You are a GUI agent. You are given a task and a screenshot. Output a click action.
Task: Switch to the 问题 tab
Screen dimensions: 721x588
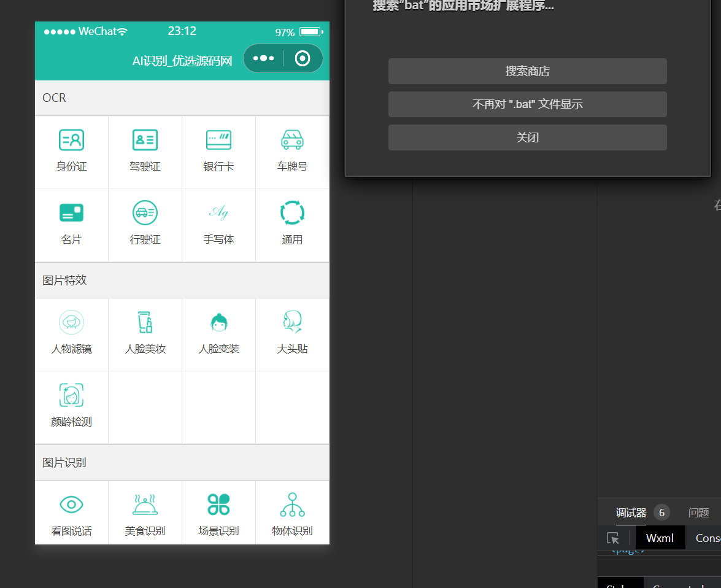tap(698, 513)
